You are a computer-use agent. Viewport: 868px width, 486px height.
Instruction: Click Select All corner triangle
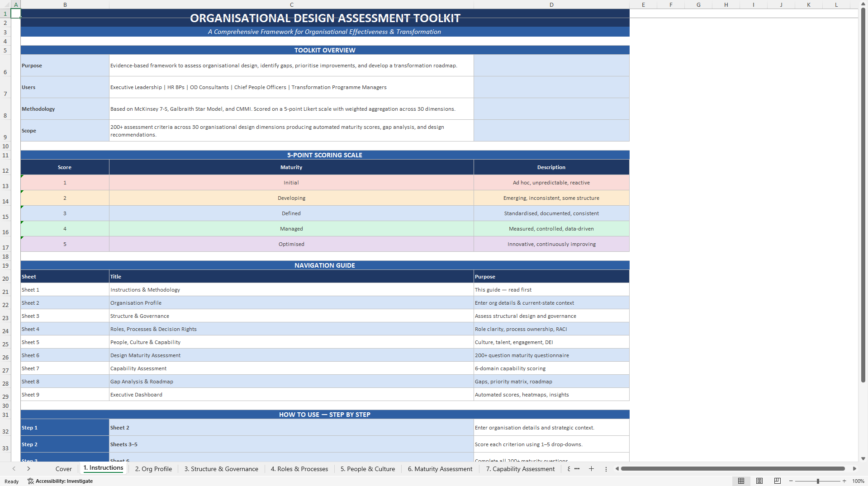[5, 5]
